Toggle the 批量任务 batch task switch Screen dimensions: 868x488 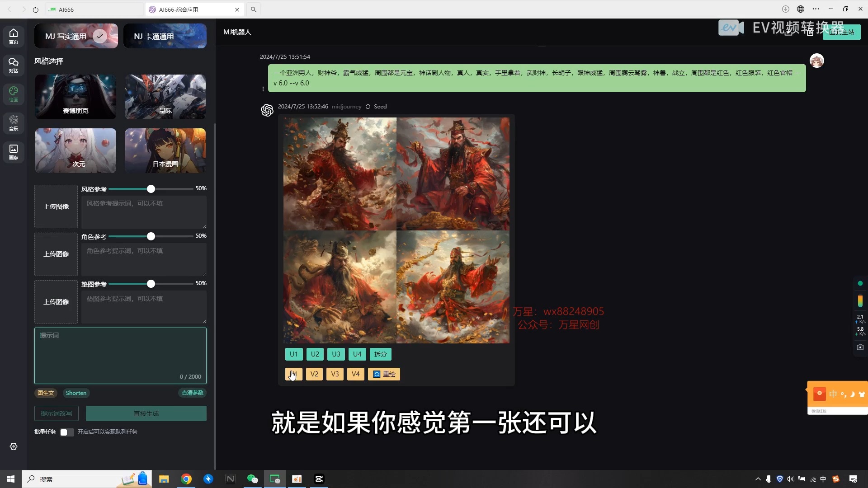pyautogui.click(x=66, y=432)
